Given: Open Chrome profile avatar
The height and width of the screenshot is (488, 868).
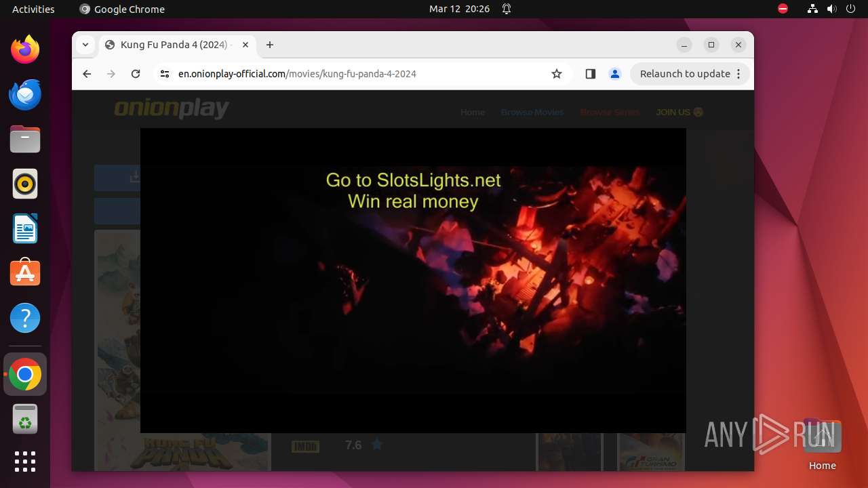Looking at the screenshot, I should [615, 74].
